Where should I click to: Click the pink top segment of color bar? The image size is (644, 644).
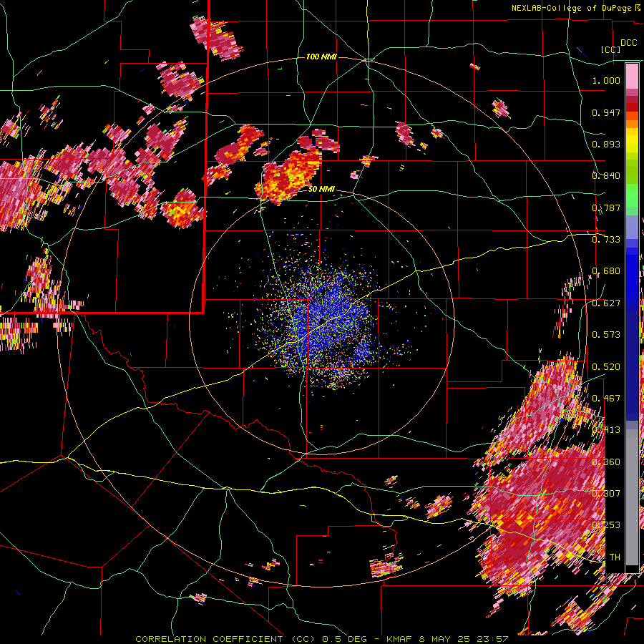click(632, 76)
